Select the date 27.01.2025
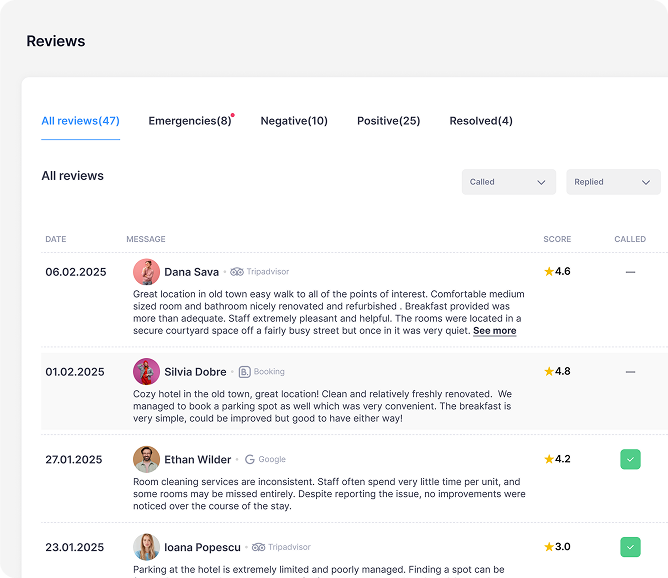Screen dimensions: 668x578 74,460
